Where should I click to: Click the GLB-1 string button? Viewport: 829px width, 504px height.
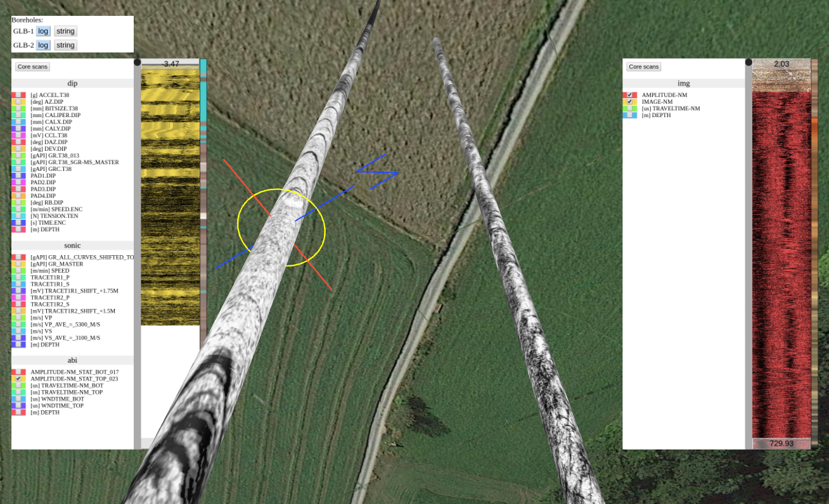pyautogui.click(x=65, y=31)
